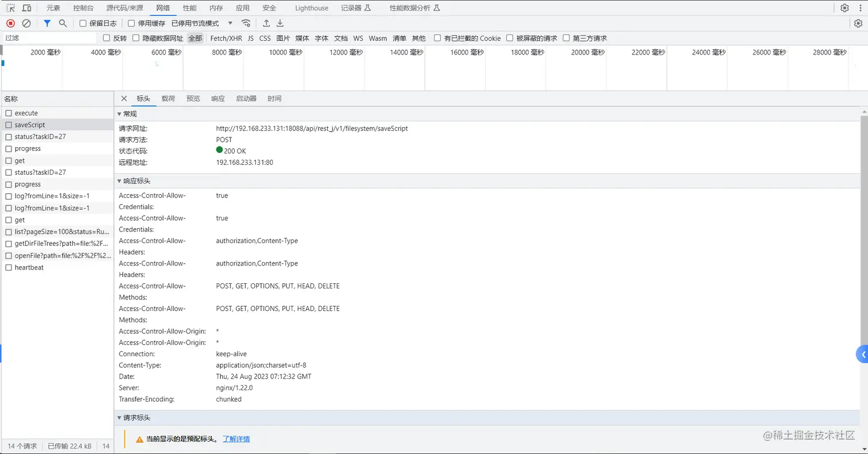Open the 响应 response tab
This screenshot has width=868, height=454.
tap(218, 98)
